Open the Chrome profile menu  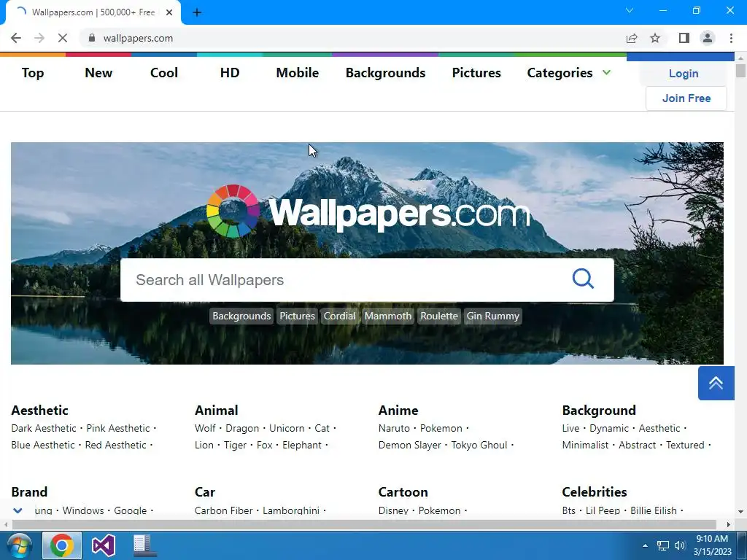click(x=708, y=38)
